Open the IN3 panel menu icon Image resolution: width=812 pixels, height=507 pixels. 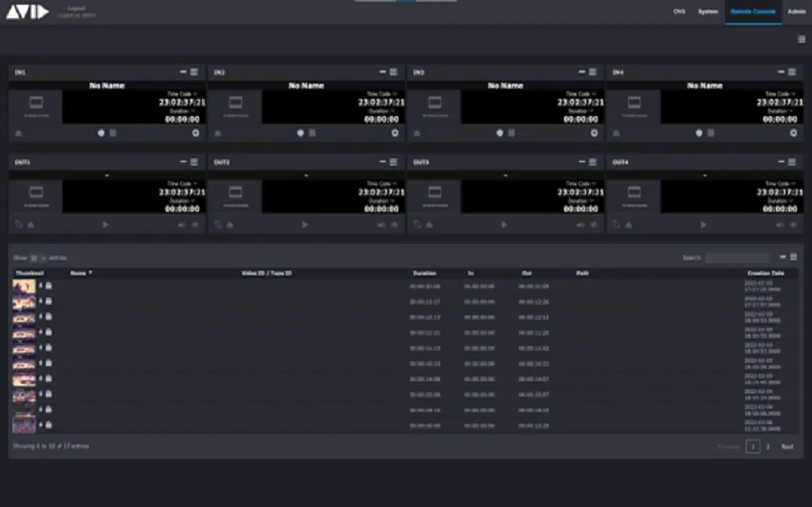pos(593,72)
